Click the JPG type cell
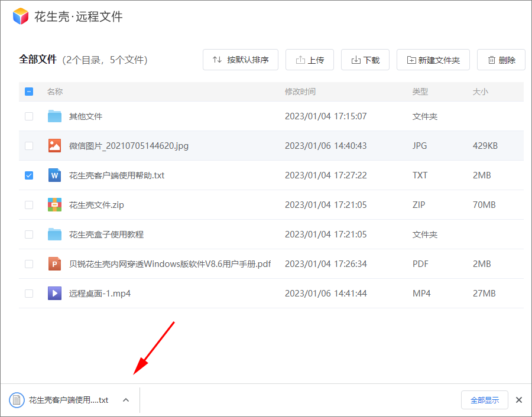The height and width of the screenshot is (417, 532). [x=420, y=146]
